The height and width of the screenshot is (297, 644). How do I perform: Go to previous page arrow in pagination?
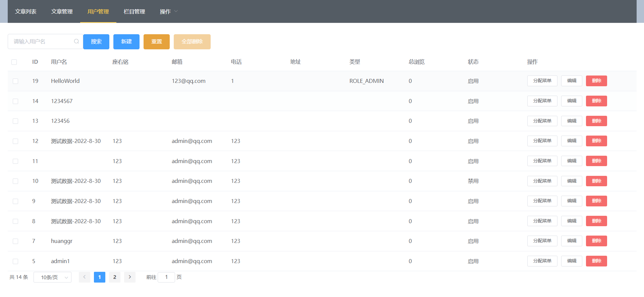coord(85,277)
